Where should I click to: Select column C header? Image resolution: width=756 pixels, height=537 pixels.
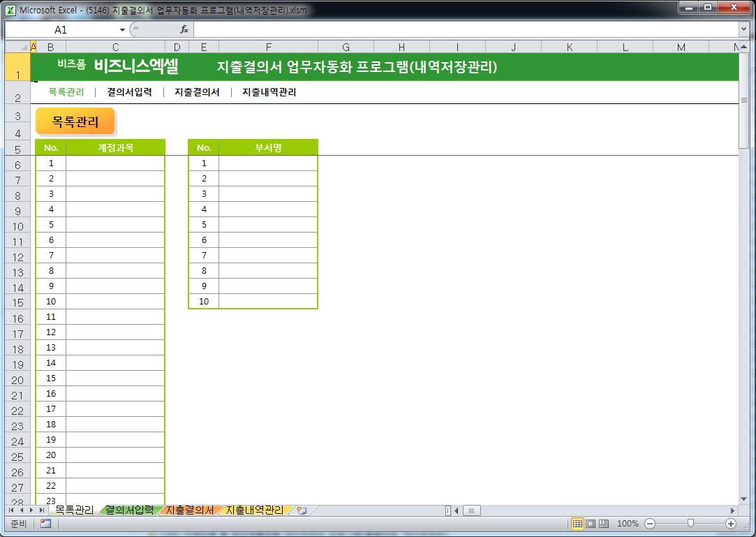(115, 47)
